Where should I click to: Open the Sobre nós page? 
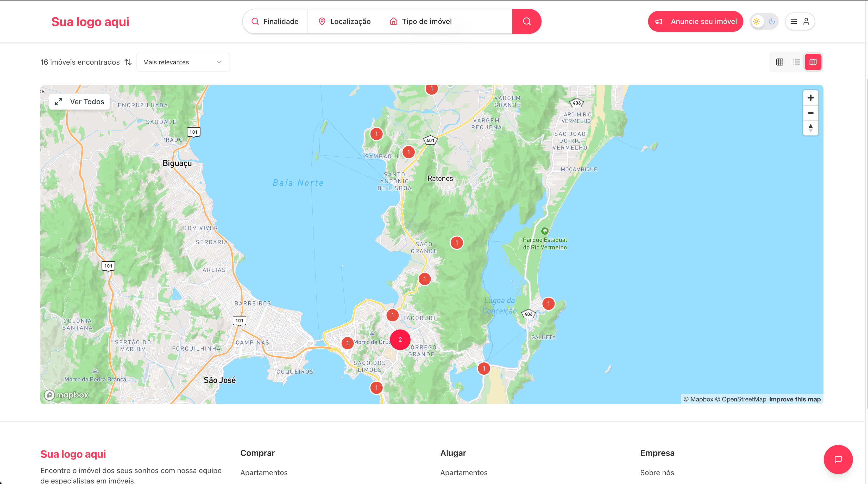pos(657,473)
